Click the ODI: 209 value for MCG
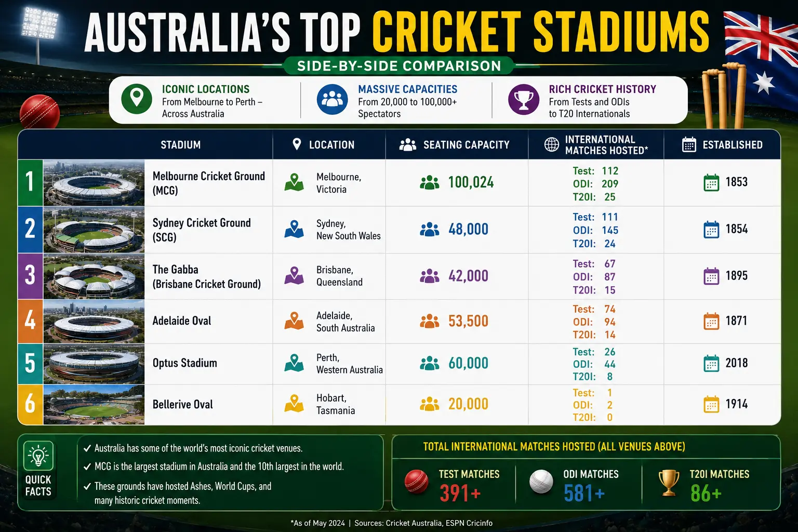The width and height of the screenshot is (798, 532). tap(595, 184)
